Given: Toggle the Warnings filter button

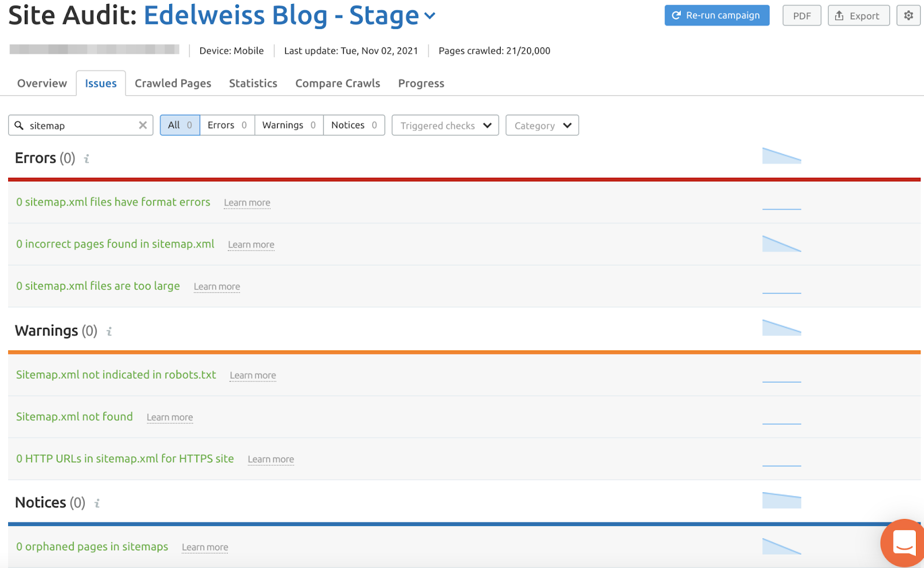Looking at the screenshot, I should 289,125.
